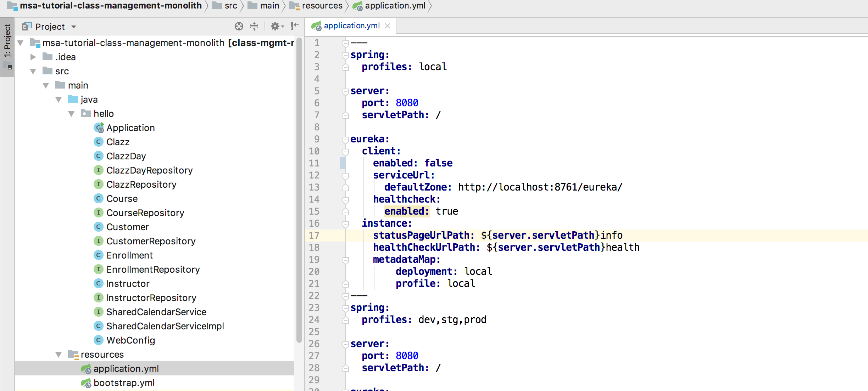The width and height of the screenshot is (868, 391).
Task: Toggle the 1: Project tool window button
Action: (x=7, y=41)
